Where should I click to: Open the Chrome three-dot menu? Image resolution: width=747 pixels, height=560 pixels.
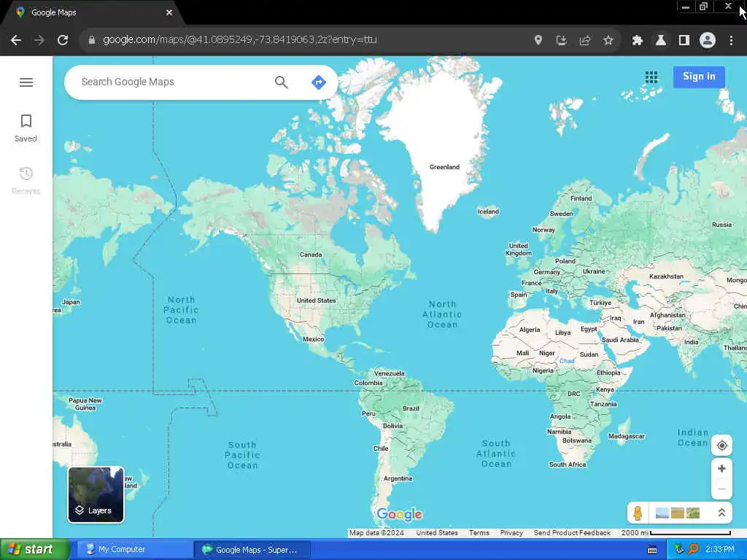point(731,41)
